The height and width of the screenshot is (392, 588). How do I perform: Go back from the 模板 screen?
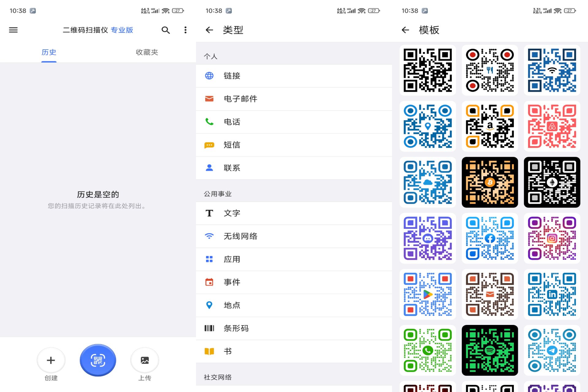click(405, 30)
